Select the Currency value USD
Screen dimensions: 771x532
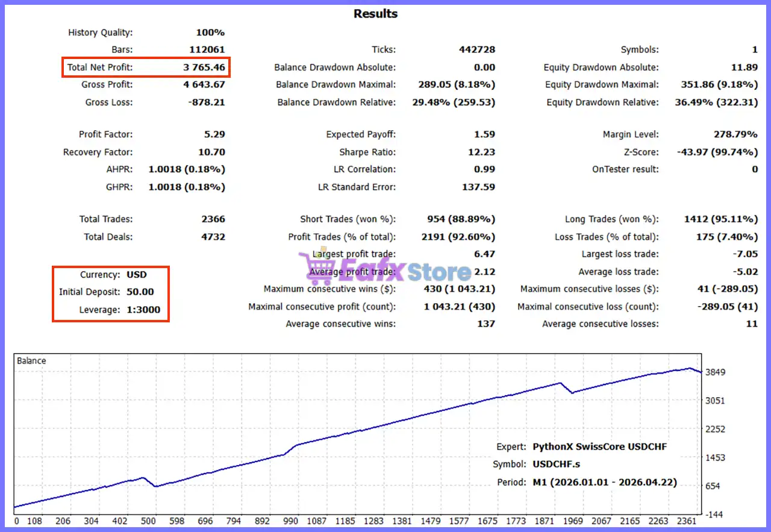click(137, 275)
